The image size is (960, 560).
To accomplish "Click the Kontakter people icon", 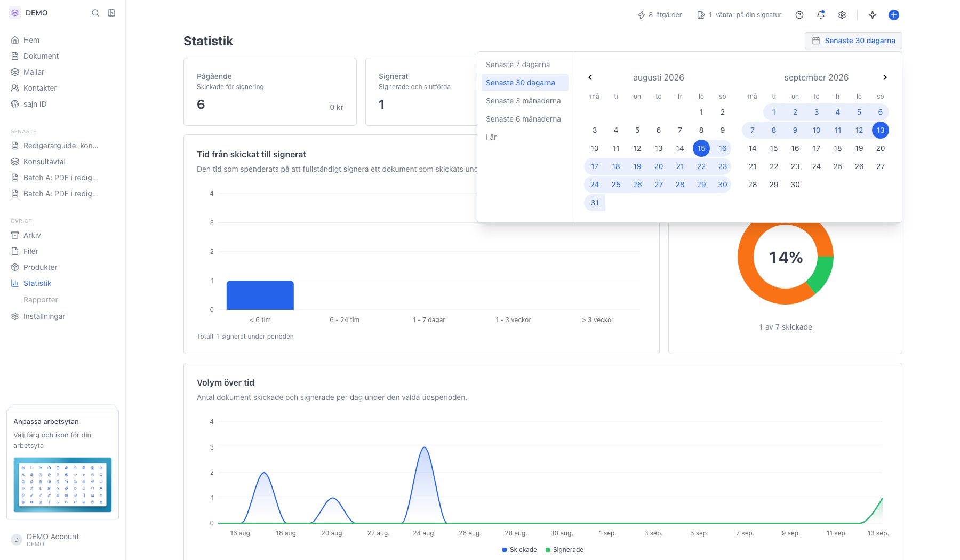I will (15, 88).
